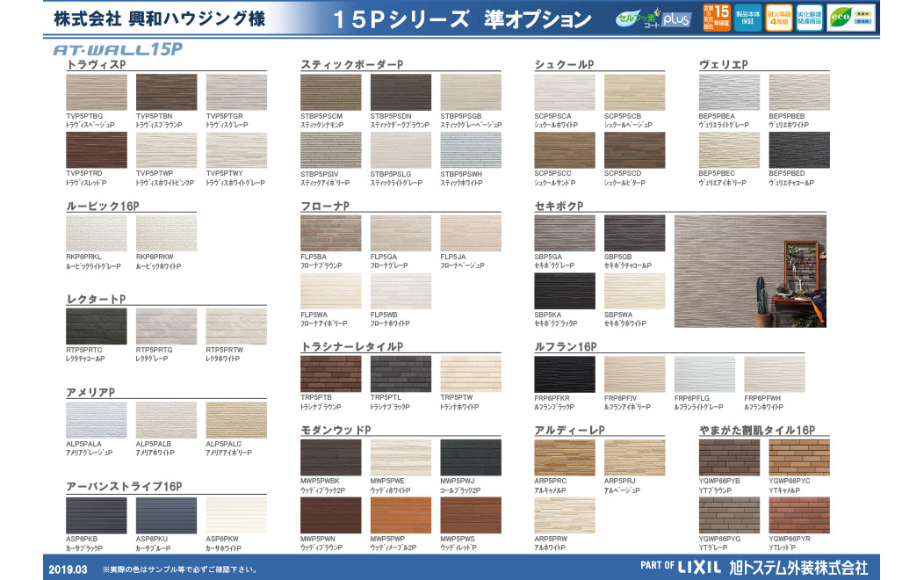Choose the STBP5PSDN dark brown swatch

click(401, 92)
